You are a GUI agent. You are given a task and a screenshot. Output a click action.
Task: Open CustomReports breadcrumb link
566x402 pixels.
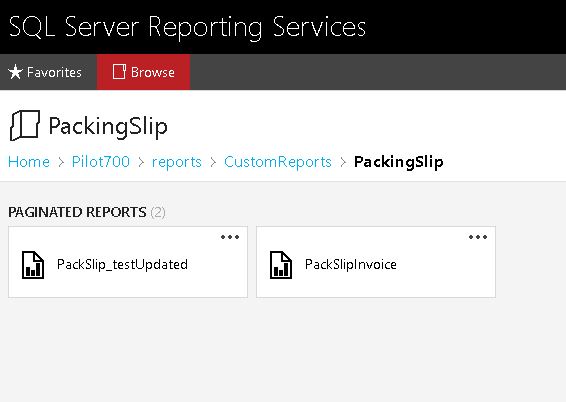pos(278,162)
